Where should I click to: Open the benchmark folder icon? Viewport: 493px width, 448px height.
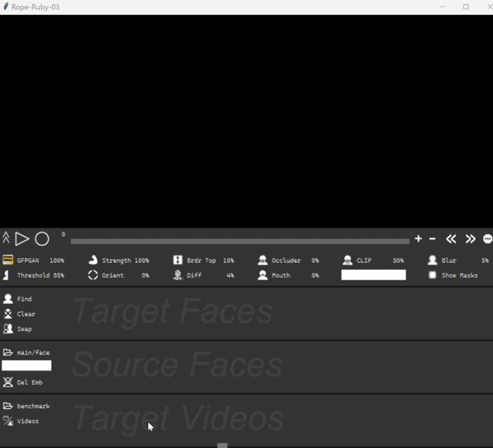pos(8,406)
